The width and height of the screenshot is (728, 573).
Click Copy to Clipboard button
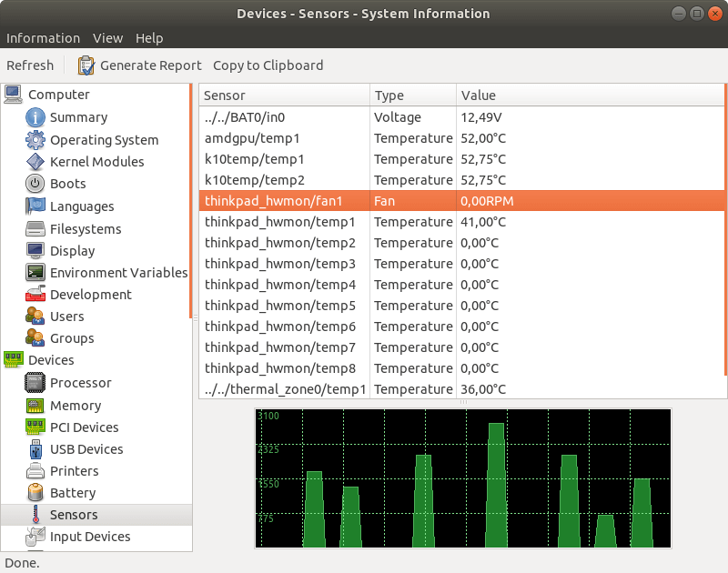click(268, 65)
